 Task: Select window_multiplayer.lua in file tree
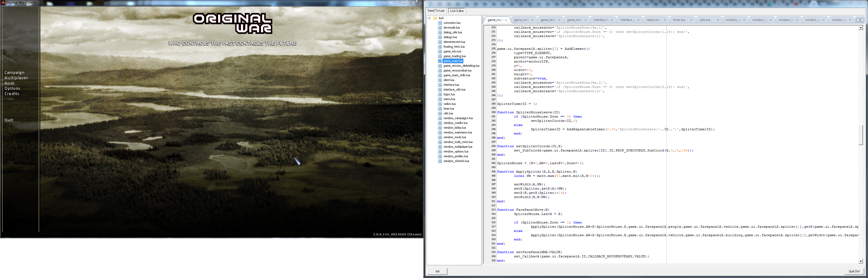[x=458, y=147]
